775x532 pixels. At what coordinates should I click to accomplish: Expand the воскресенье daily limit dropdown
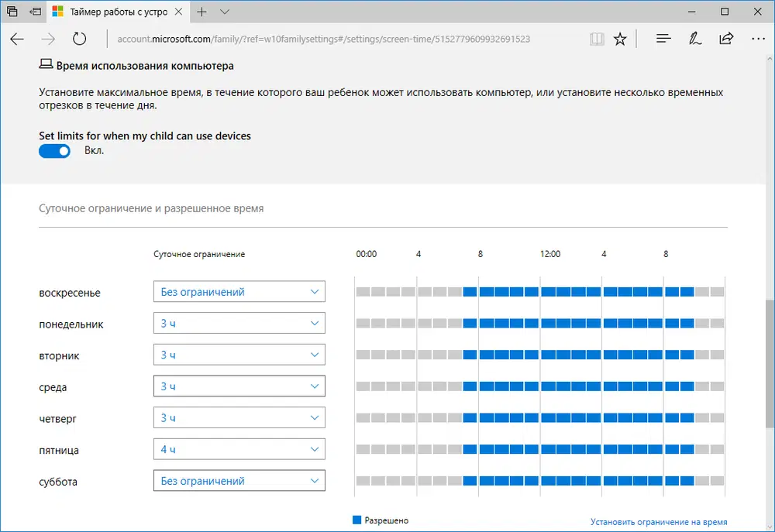point(239,292)
